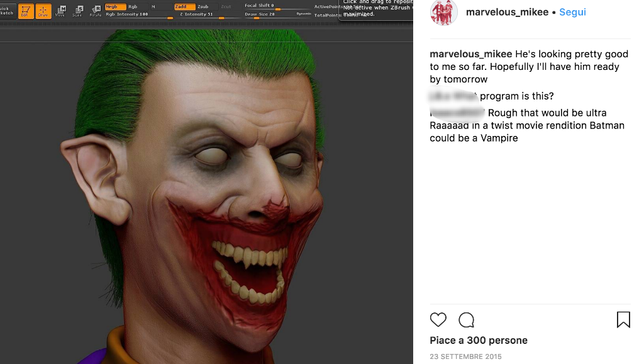The height and width of the screenshot is (364, 644).
Task: Open marvelous_mikee profile from header username
Action: [x=507, y=12]
